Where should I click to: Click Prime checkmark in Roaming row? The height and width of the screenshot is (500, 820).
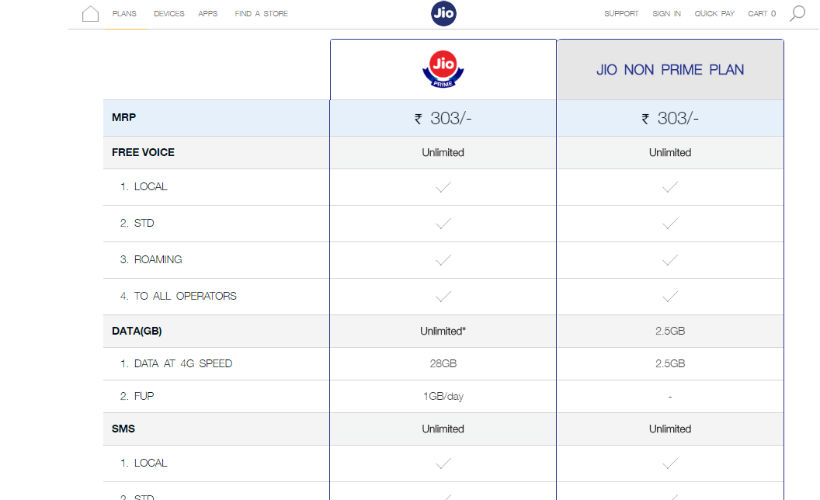tap(443, 260)
